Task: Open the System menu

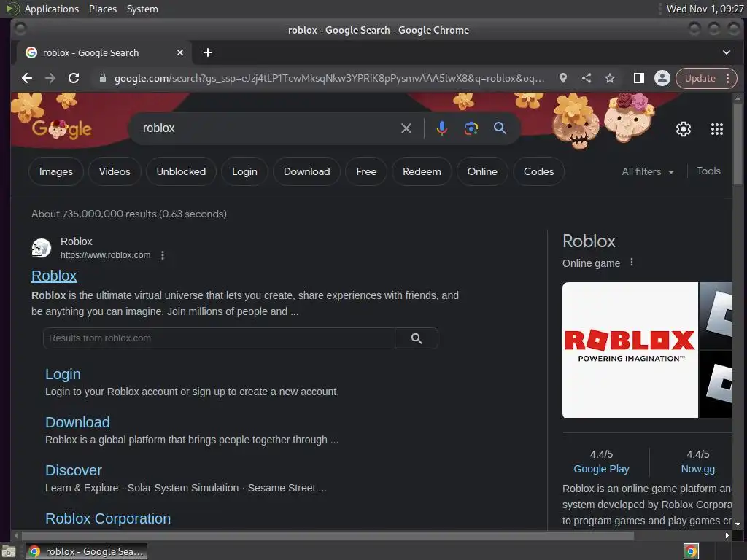Action: click(142, 9)
